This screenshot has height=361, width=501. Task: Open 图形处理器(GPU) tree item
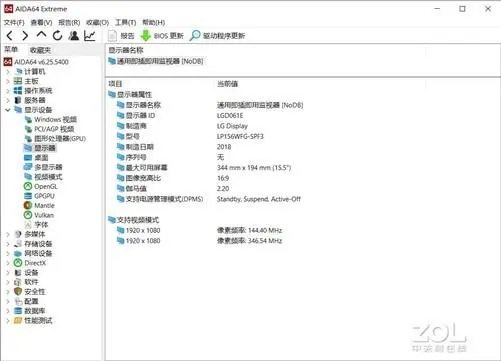coord(55,138)
